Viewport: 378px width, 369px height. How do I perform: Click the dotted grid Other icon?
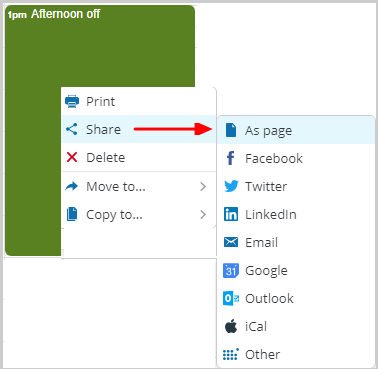[231, 354]
